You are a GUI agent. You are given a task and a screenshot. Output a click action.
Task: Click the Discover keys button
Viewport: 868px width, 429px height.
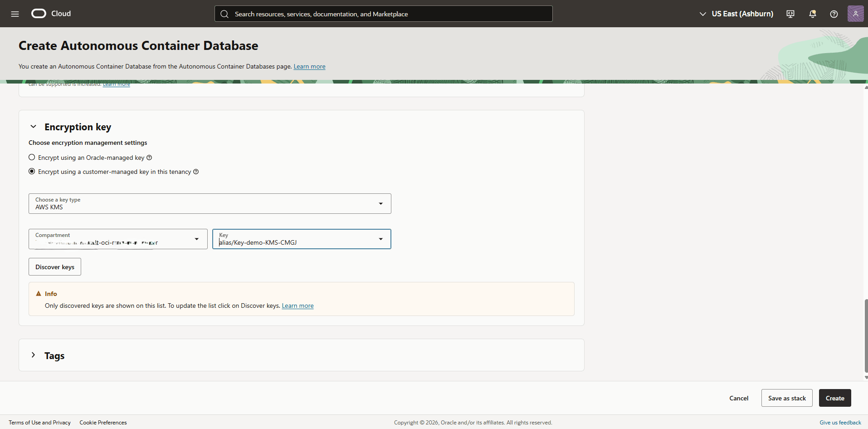(54, 266)
